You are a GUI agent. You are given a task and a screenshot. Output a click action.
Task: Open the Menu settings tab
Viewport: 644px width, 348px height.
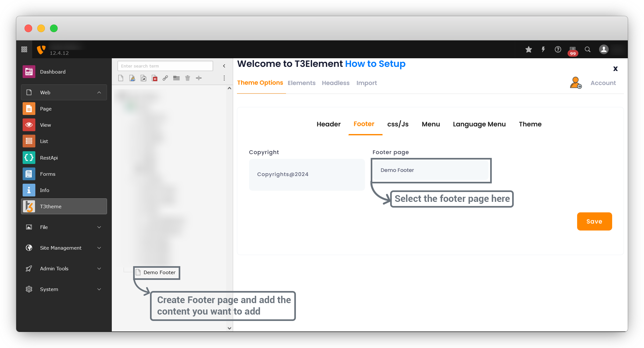(x=431, y=124)
